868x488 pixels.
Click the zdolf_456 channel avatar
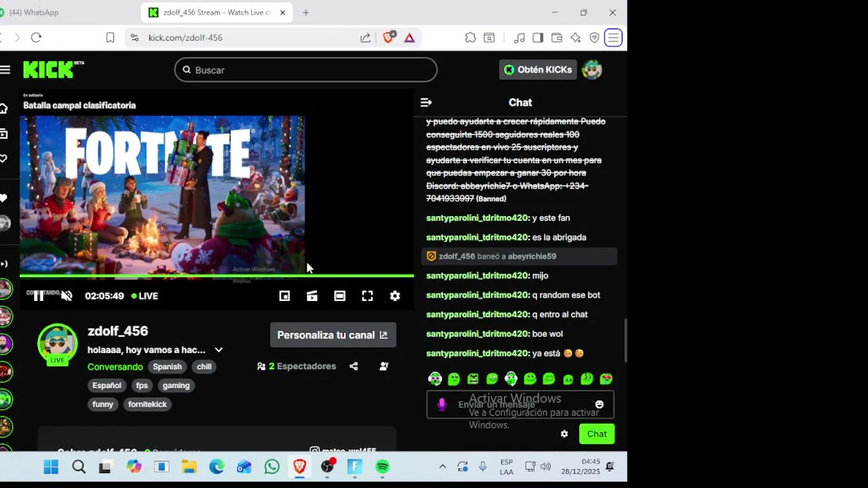[x=57, y=344]
